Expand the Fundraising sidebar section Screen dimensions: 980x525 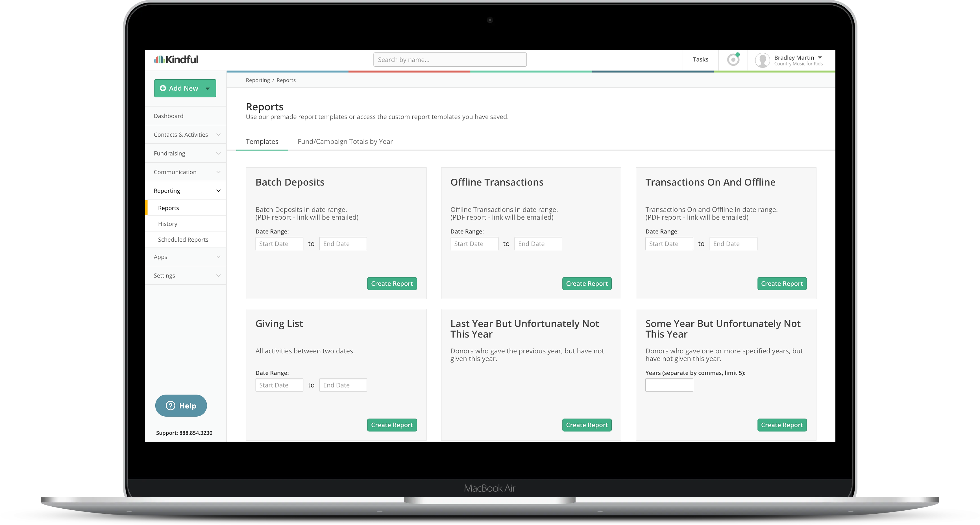184,153
